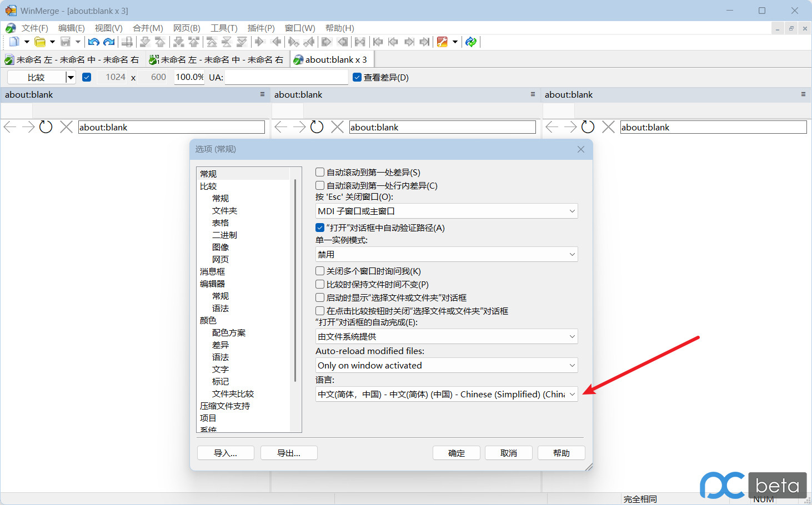The image size is (812, 505).
Task: Uncheck "打开"对话框中自动验证路径(A)
Action: [x=320, y=228]
